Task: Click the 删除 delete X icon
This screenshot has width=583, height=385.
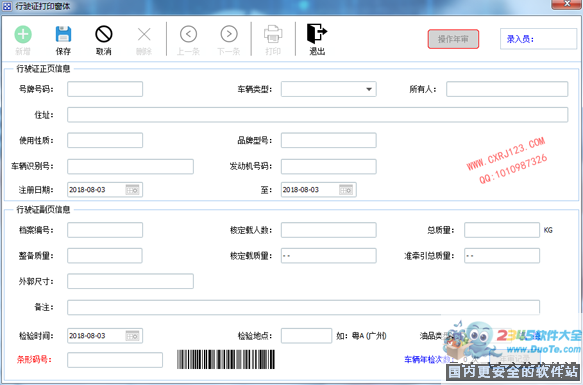Action: (144, 35)
